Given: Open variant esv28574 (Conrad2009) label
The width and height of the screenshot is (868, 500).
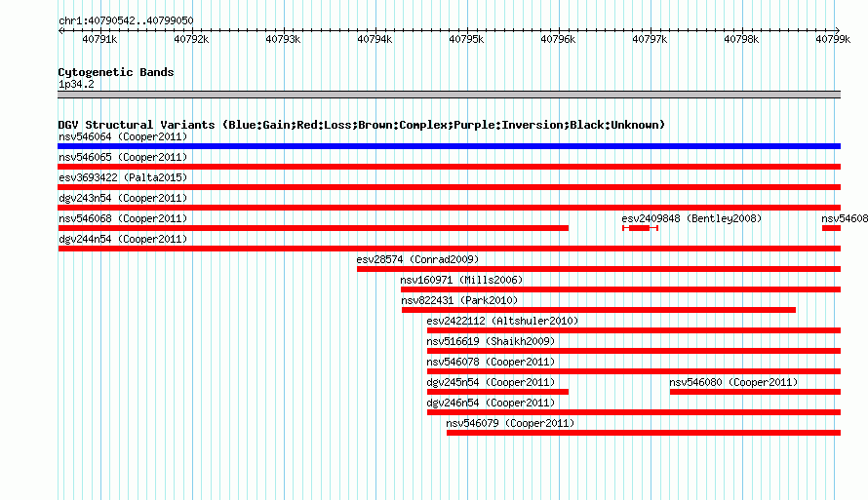Looking at the screenshot, I should tap(417, 259).
